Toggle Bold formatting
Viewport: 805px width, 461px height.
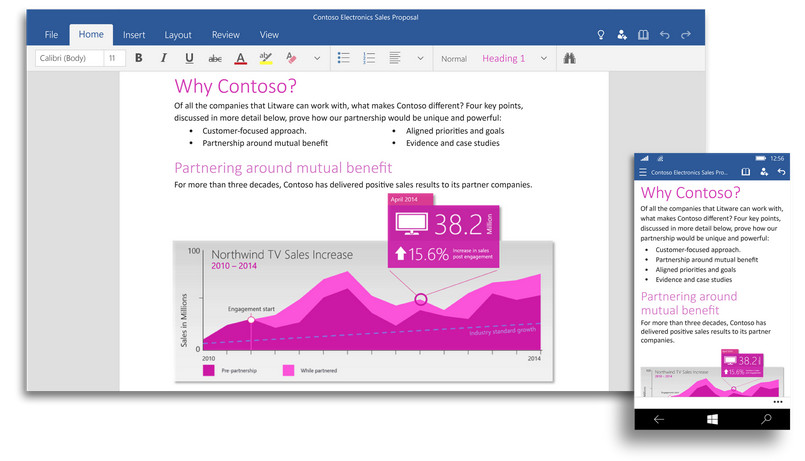[x=139, y=58]
